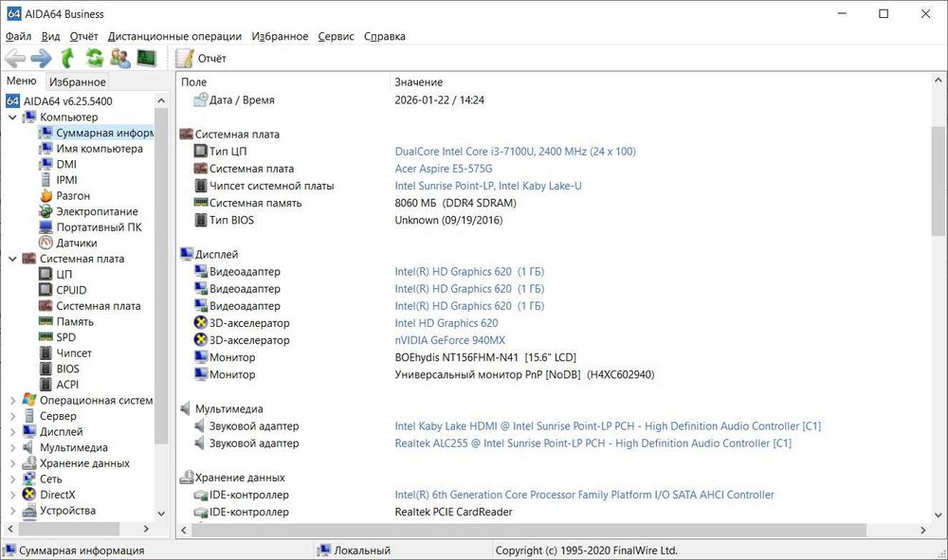Screen dimensions: 948x560
Task: Collapse the Системная плата tree node
Action: [x=12, y=259]
